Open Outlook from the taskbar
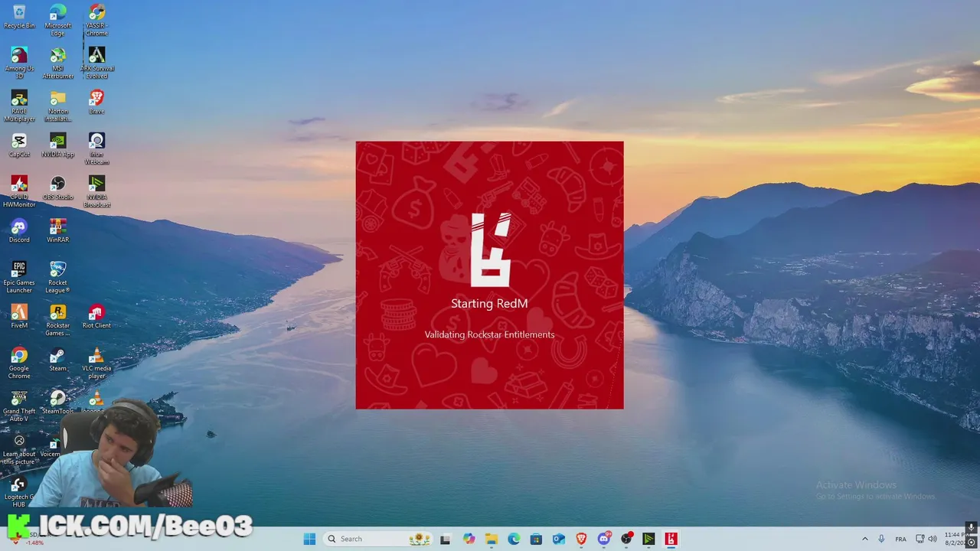Screen dimensions: 980x551 pyautogui.click(x=559, y=539)
